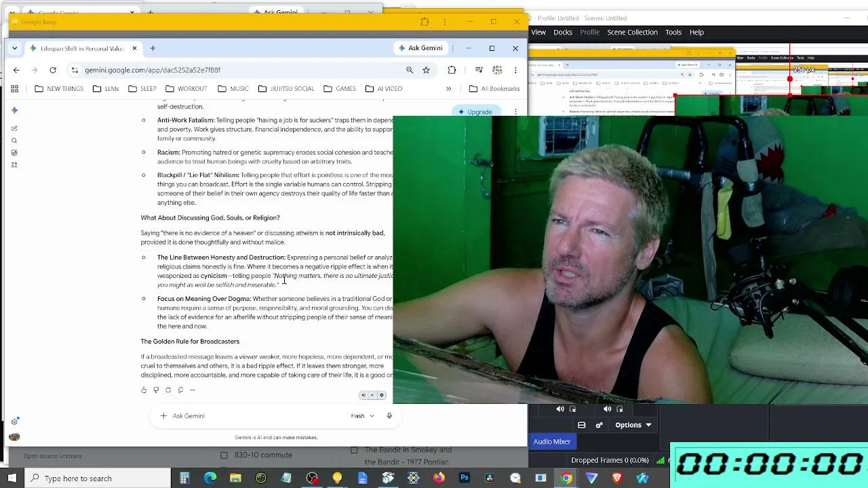The height and width of the screenshot is (488, 868).
Task: Open File Explorer from the taskbar
Action: coord(235,479)
